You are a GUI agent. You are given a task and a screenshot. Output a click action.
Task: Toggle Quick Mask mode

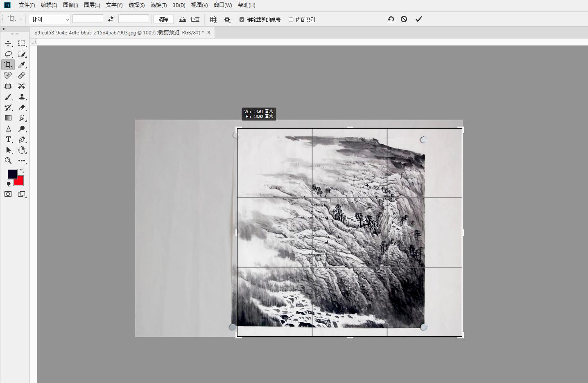[8, 194]
